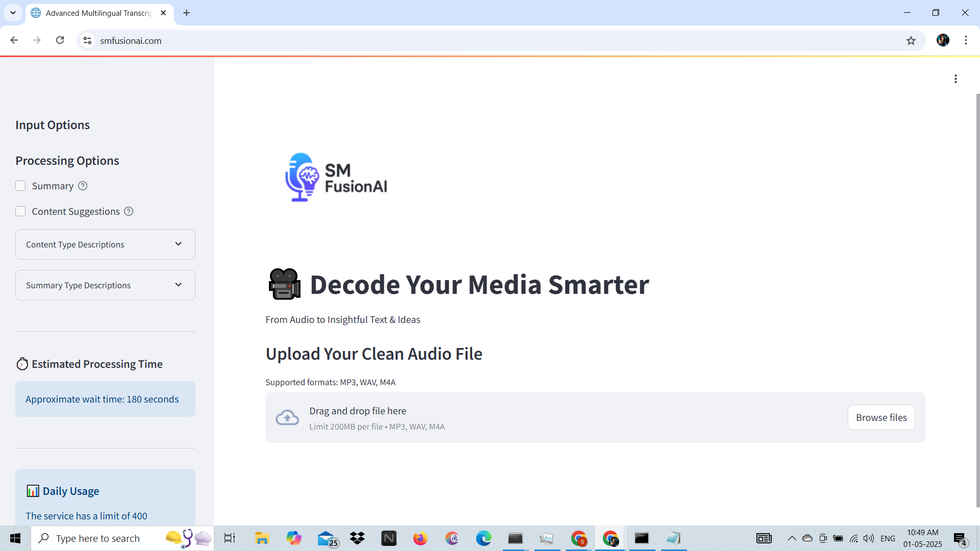Expand Content Type Descriptions

point(105,244)
